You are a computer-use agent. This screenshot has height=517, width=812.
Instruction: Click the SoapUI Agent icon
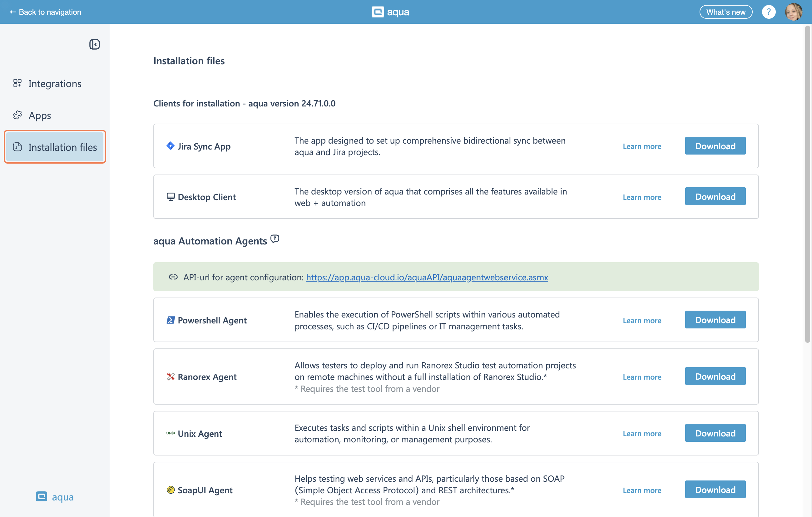171,490
